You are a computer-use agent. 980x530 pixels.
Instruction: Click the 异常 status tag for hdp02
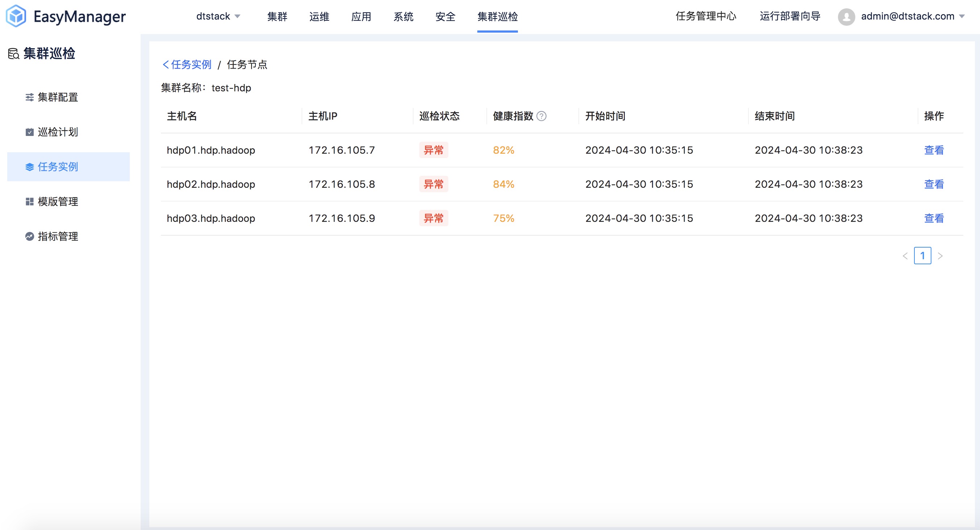pos(434,185)
